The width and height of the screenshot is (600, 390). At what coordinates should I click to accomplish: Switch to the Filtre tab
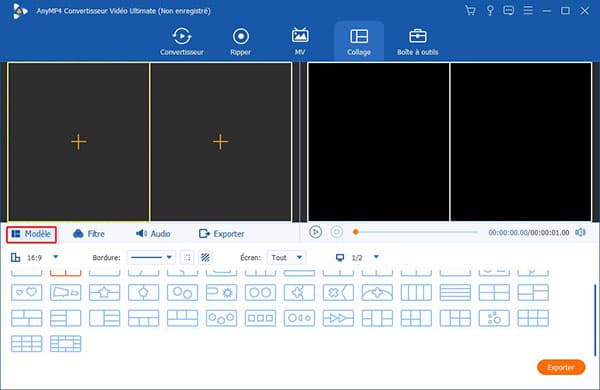(x=89, y=233)
